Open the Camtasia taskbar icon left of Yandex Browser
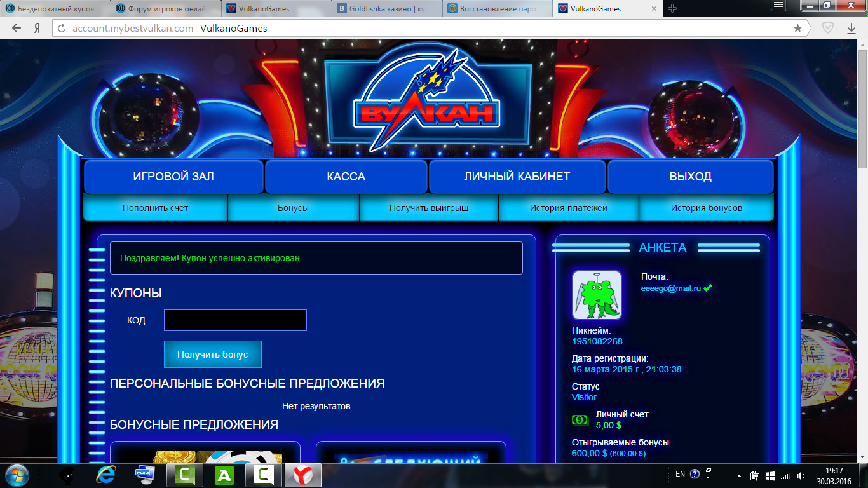The width and height of the screenshot is (868, 488). click(x=264, y=475)
